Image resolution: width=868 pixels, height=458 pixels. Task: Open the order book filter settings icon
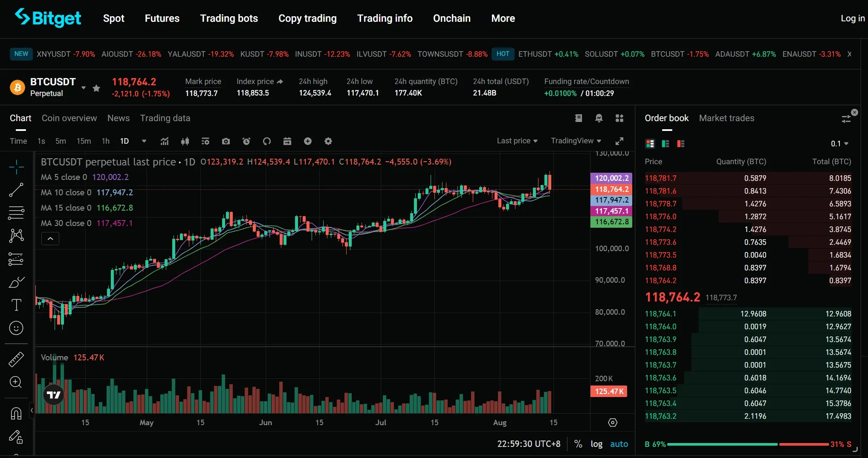[846, 119]
